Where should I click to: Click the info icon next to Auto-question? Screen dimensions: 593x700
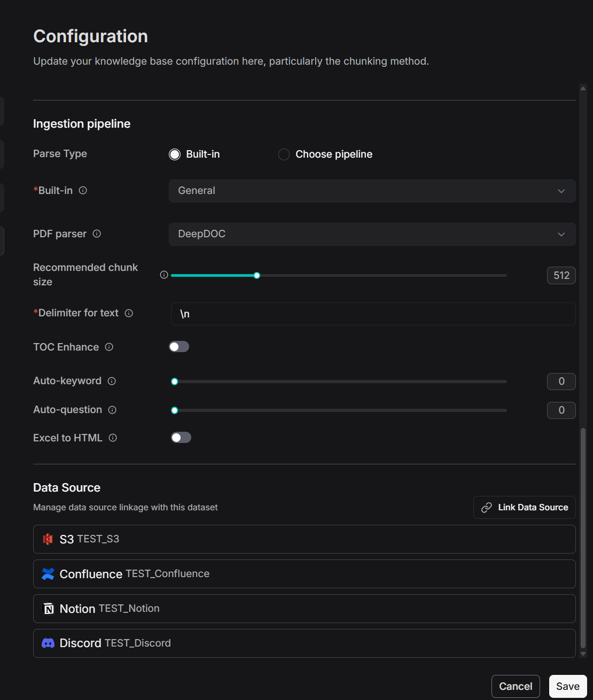pos(112,410)
